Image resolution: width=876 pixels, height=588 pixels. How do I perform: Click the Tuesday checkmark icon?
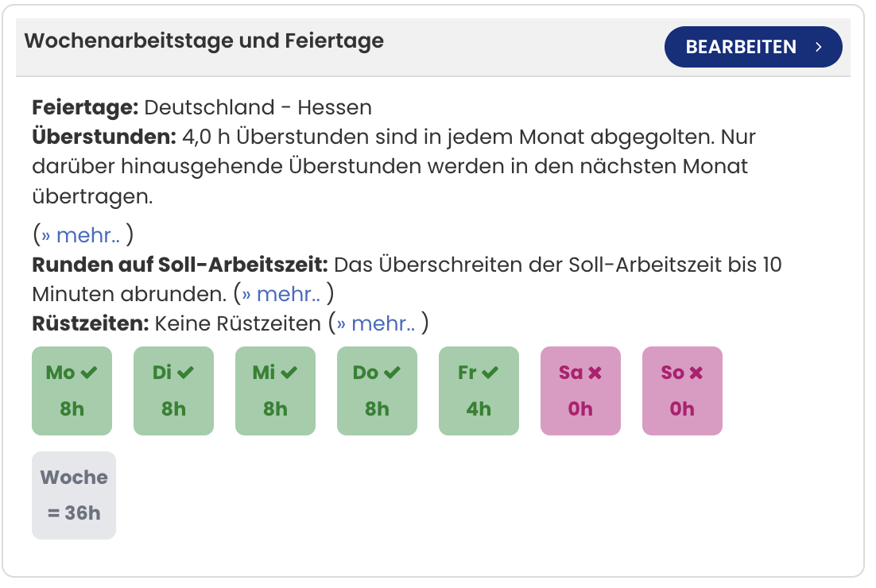pos(186,373)
